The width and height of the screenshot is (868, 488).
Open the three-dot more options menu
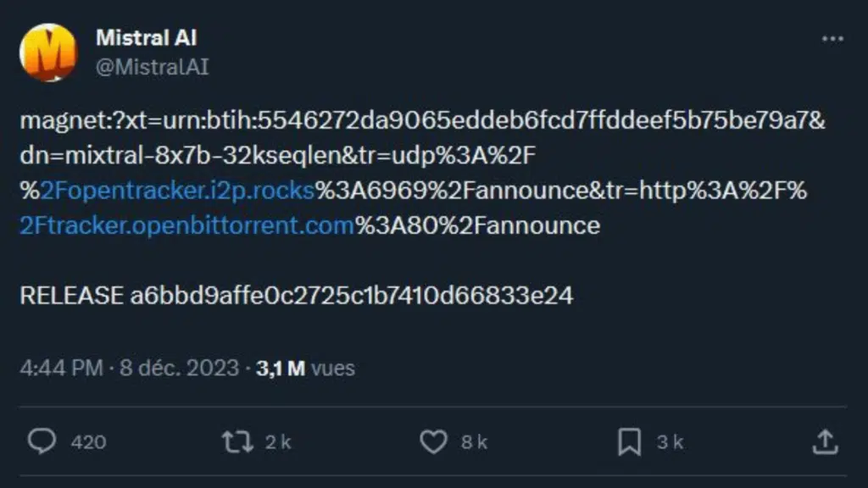click(x=832, y=40)
